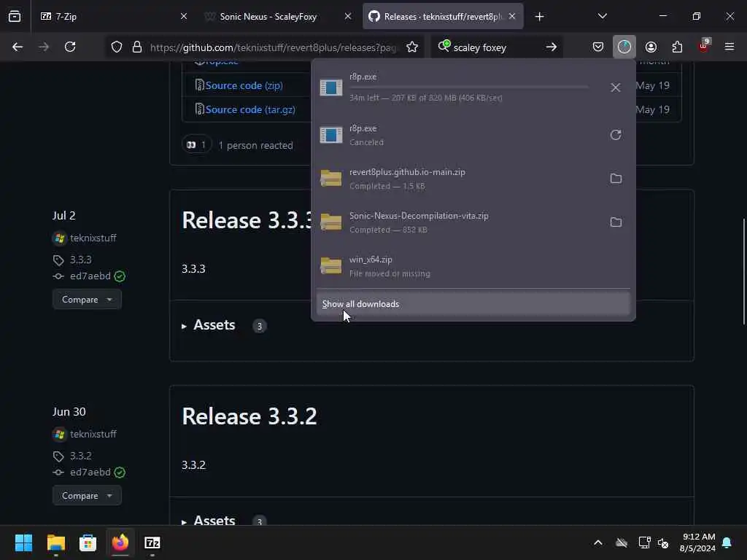Save to Pocket icon

pyautogui.click(x=598, y=47)
